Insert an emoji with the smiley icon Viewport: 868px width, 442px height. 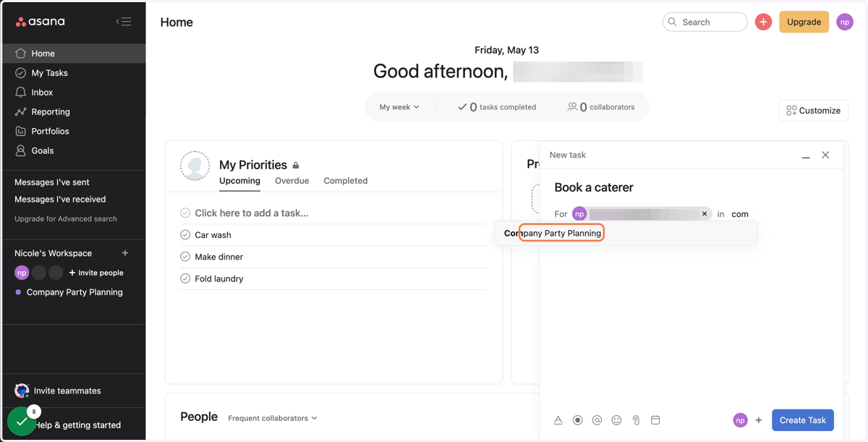(616, 420)
